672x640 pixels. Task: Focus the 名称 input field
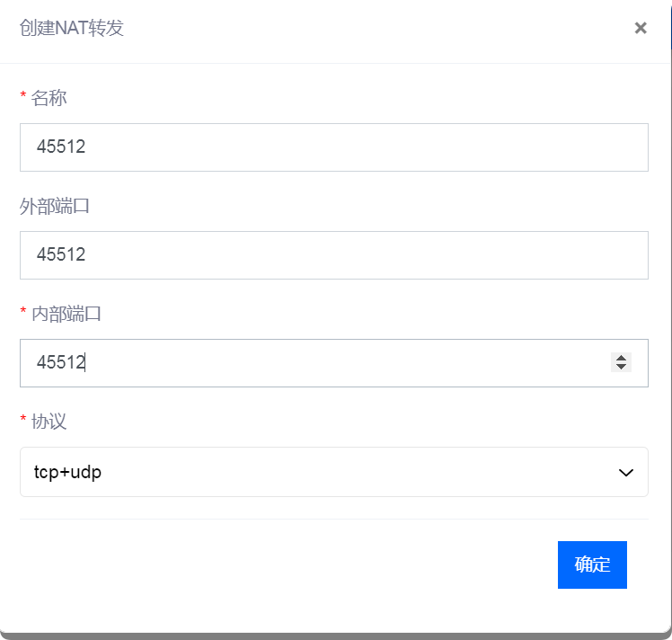pyautogui.click(x=334, y=147)
